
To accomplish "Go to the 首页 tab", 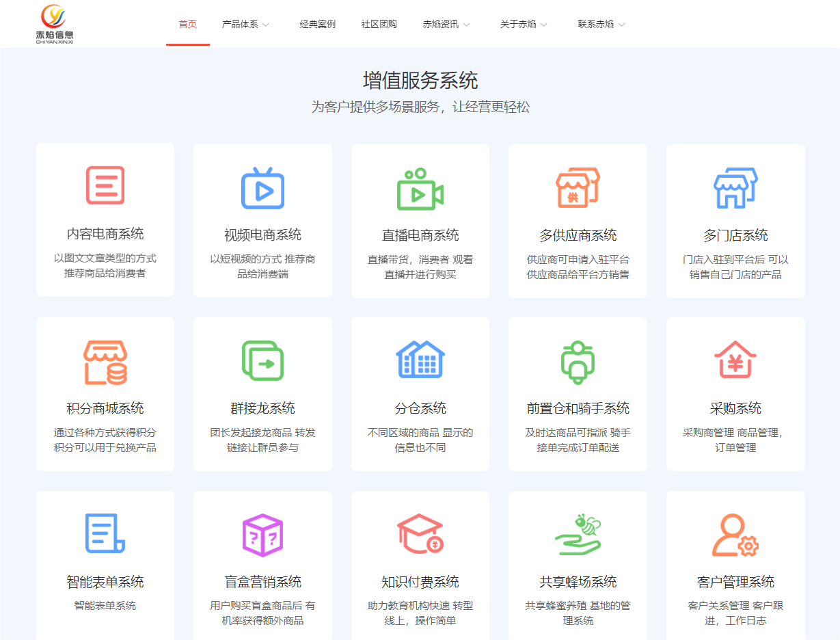I will [x=187, y=25].
